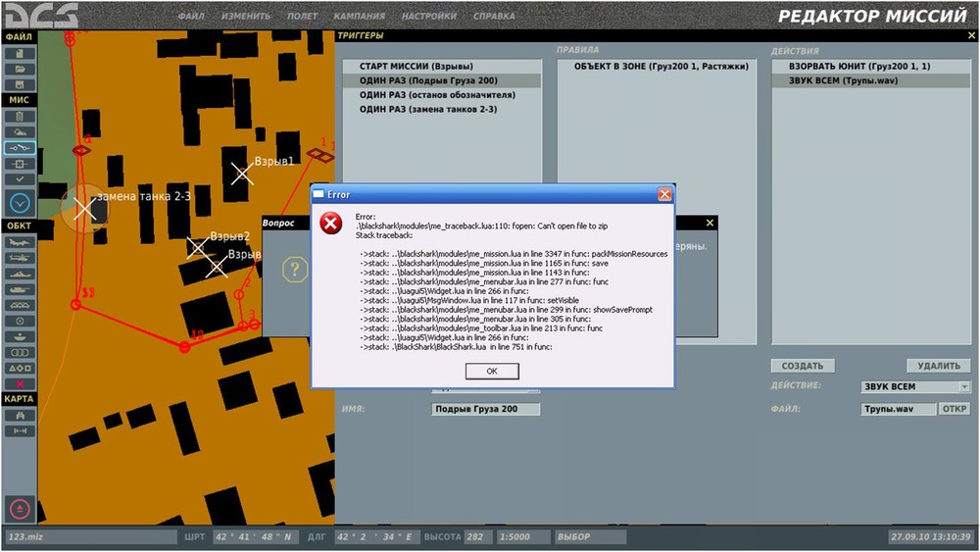The width and height of the screenshot is (980, 552).
Task: Click the Взрыв2 zone marker on map
Action: (198, 247)
